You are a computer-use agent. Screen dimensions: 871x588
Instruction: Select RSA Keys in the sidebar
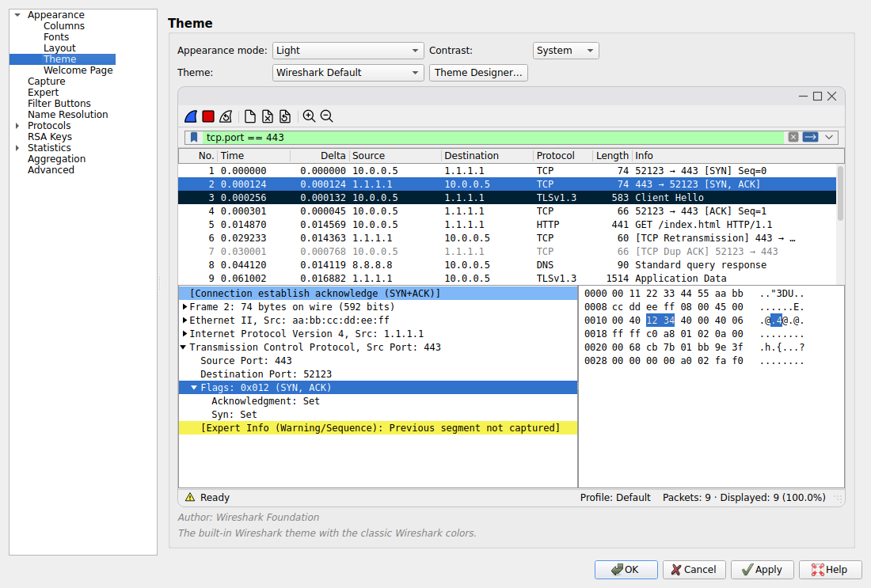pos(49,137)
